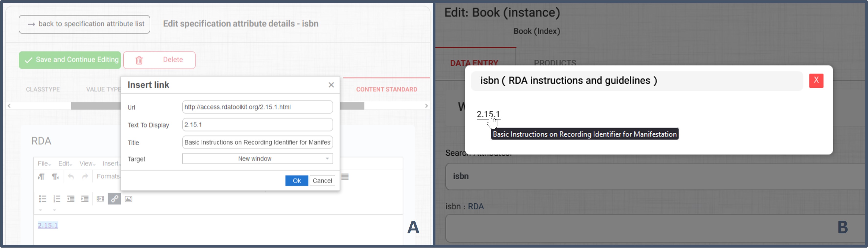Click the insert link chain icon
Viewport: 868px width, 251px height.
[115, 199]
